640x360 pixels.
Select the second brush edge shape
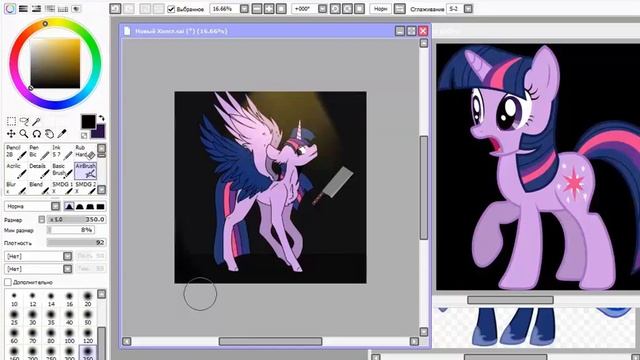pos(80,207)
